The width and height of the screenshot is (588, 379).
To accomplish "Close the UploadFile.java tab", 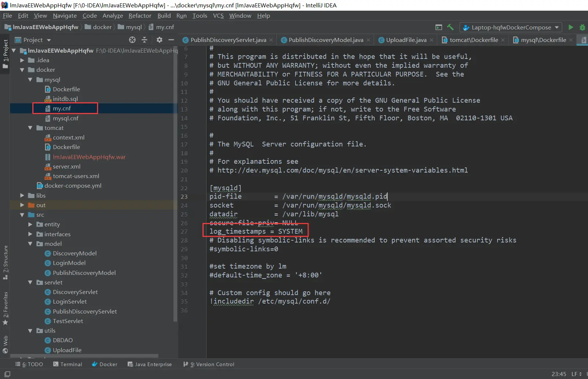I will coord(431,40).
